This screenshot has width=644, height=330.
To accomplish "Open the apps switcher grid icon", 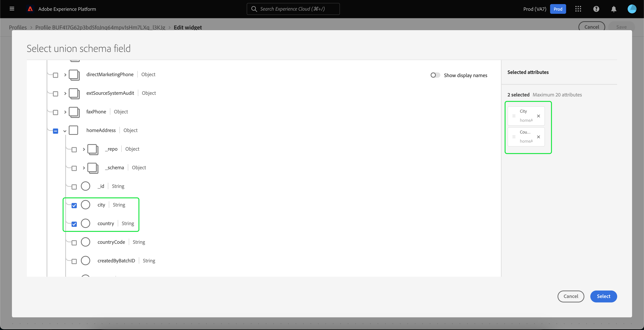I will (578, 9).
